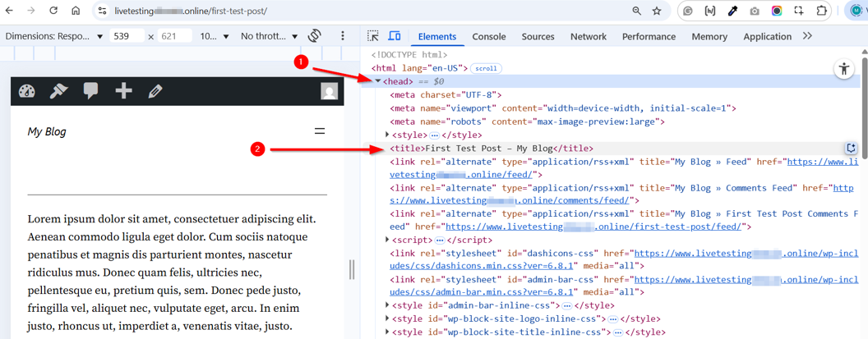
Task: Switch to the Elements tab
Action: (x=437, y=36)
